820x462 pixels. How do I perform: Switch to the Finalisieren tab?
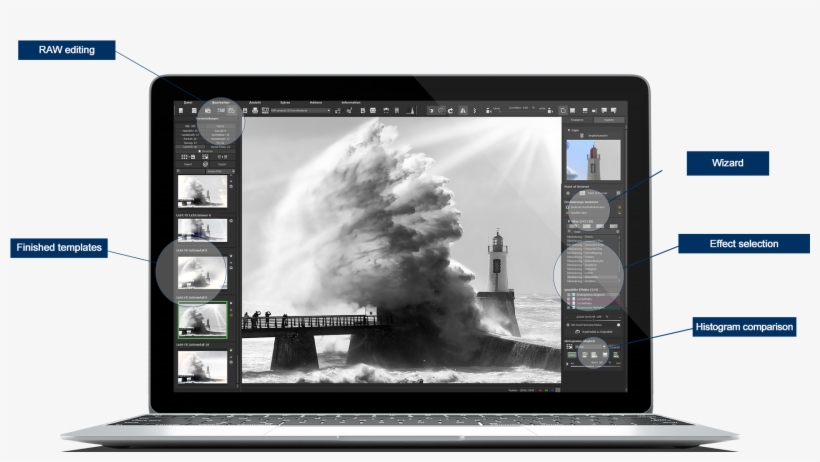pyautogui.click(x=577, y=120)
